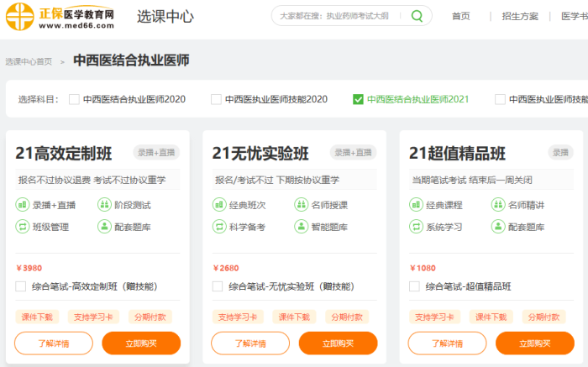The height and width of the screenshot is (367, 588).
Task: Click the 正保医学教育网 logo
Action: (60, 16)
